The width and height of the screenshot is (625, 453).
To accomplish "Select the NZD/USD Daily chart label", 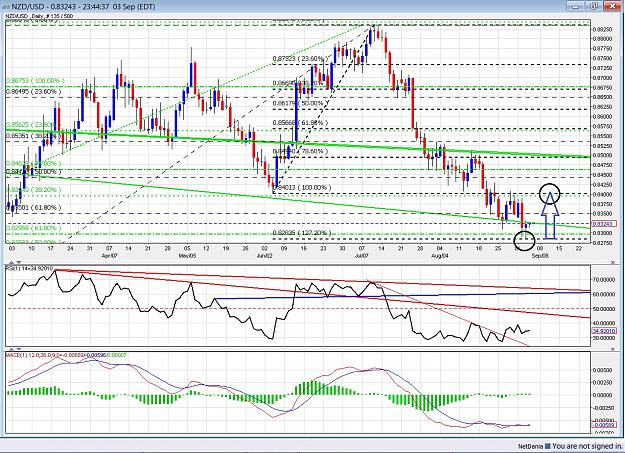I will pos(39,16).
